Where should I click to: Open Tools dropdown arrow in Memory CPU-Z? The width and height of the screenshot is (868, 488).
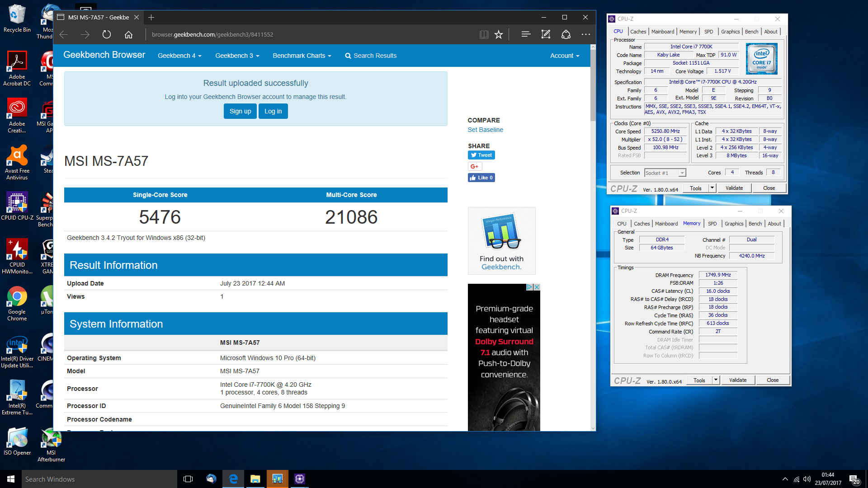pos(716,380)
